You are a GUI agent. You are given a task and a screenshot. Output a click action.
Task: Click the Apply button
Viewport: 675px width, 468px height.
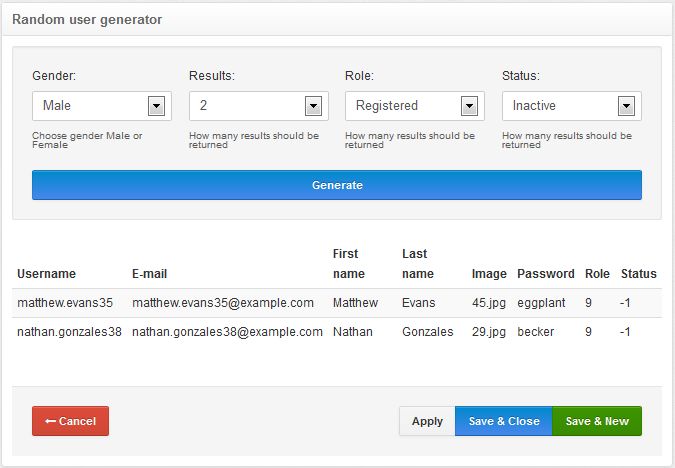coord(427,421)
